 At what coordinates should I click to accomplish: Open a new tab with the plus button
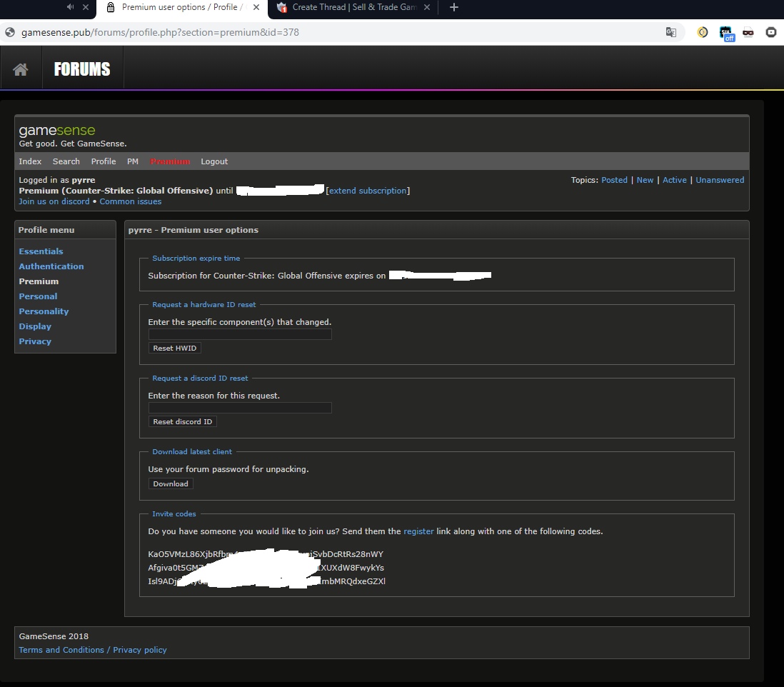(453, 9)
